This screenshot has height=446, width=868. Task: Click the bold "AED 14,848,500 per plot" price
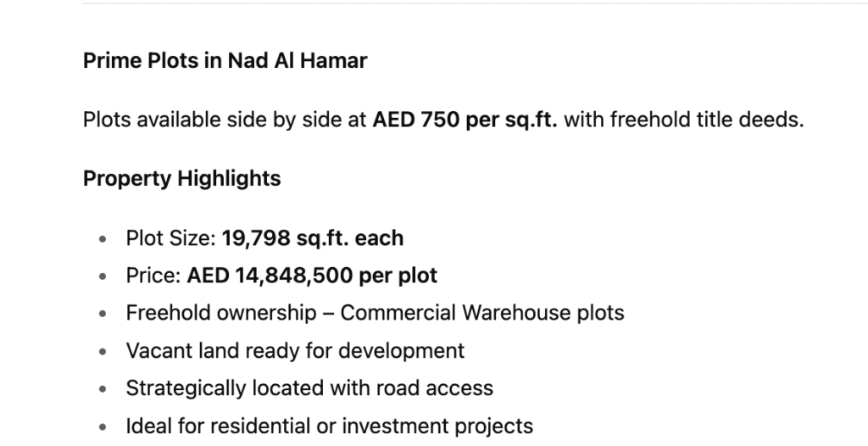(312, 276)
